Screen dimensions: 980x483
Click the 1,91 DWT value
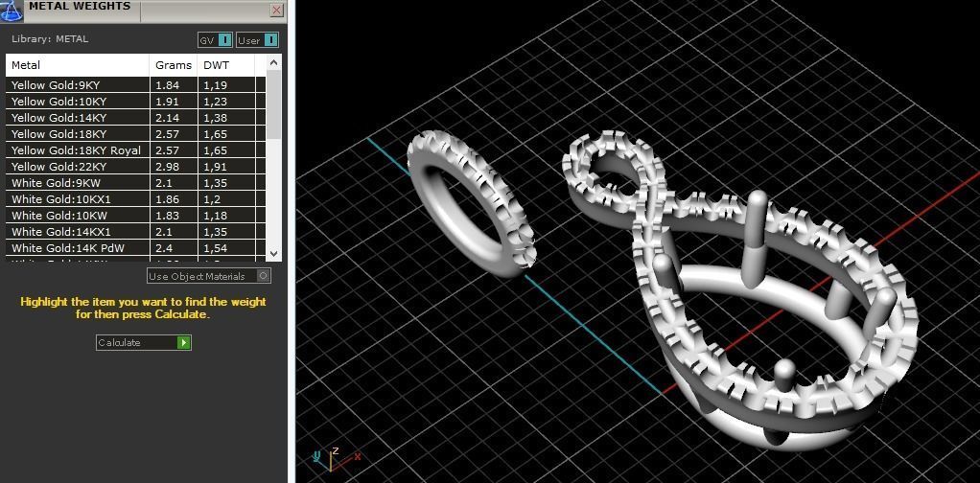pyautogui.click(x=216, y=167)
